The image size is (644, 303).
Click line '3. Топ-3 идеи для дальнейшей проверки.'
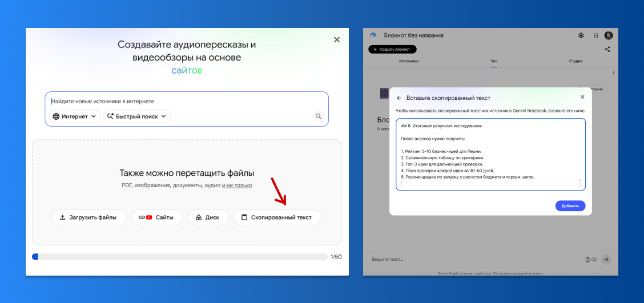442,164
